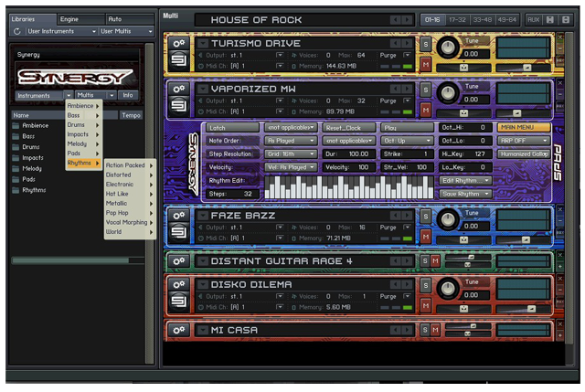Open the User Instruments dropdown
The height and width of the screenshot is (392, 585).
click(x=61, y=31)
